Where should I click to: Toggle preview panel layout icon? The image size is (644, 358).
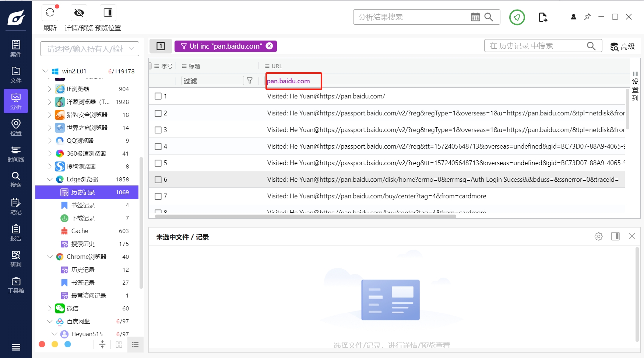[x=615, y=236]
